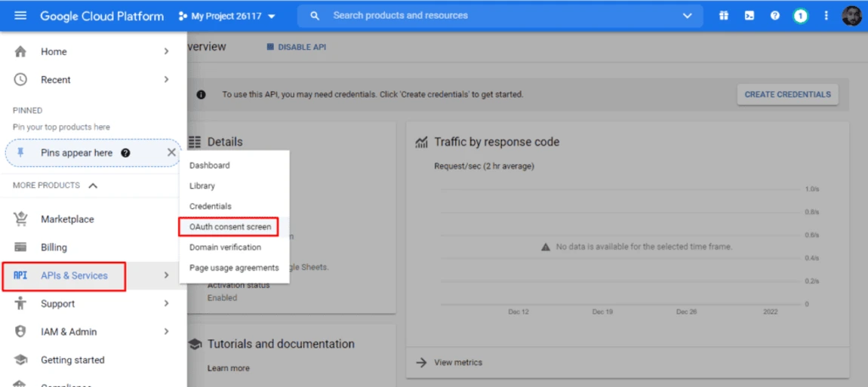Click the Billing card icon
Screen dimensions: 868x387
[20, 247]
